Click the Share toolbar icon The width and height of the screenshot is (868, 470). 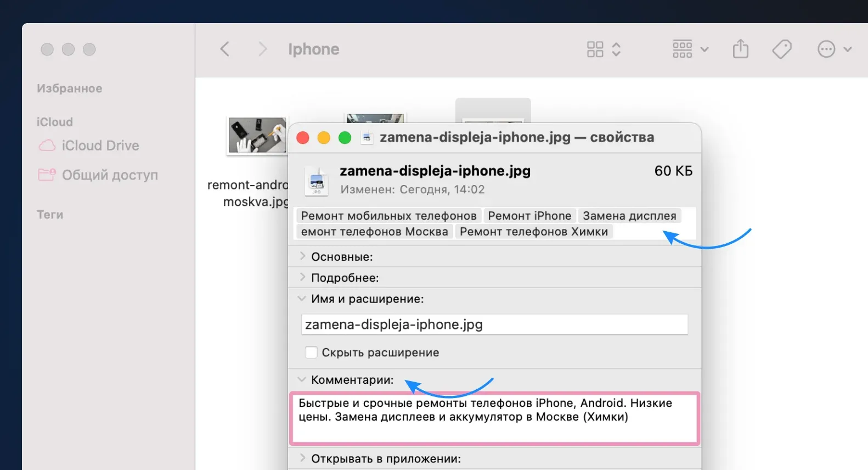tap(741, 48)
